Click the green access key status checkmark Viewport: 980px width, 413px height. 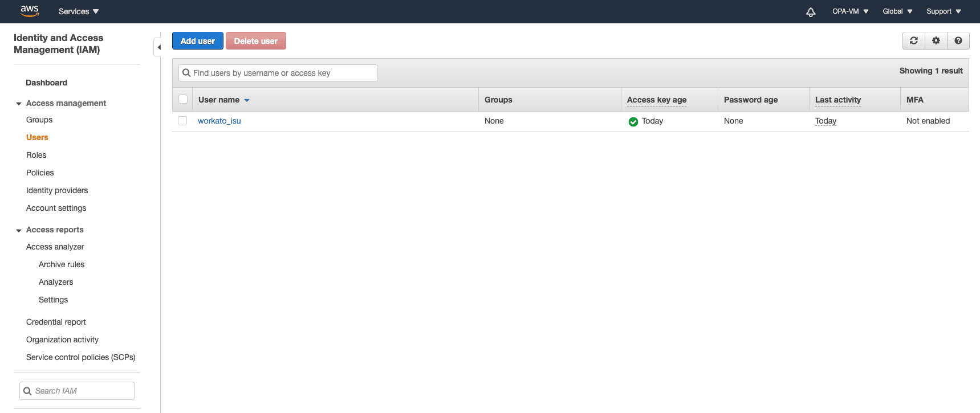coord(633,121)
